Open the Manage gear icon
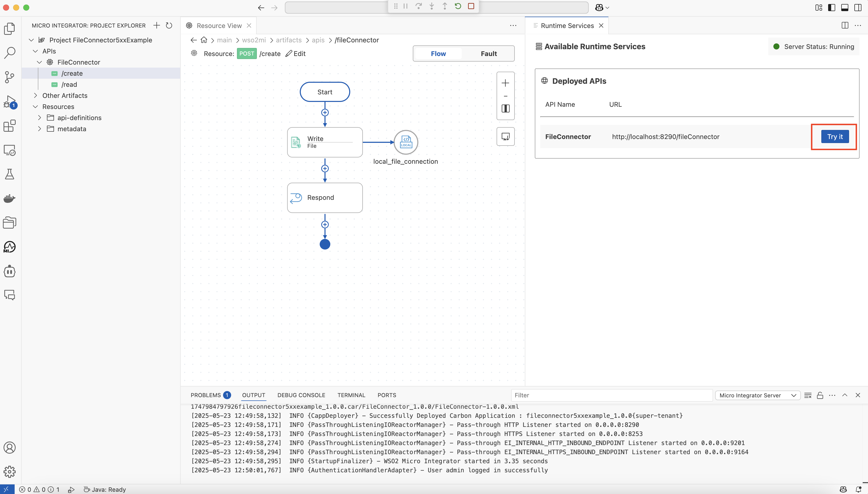The width and height of the screenshot is (868, 494). 10,472
